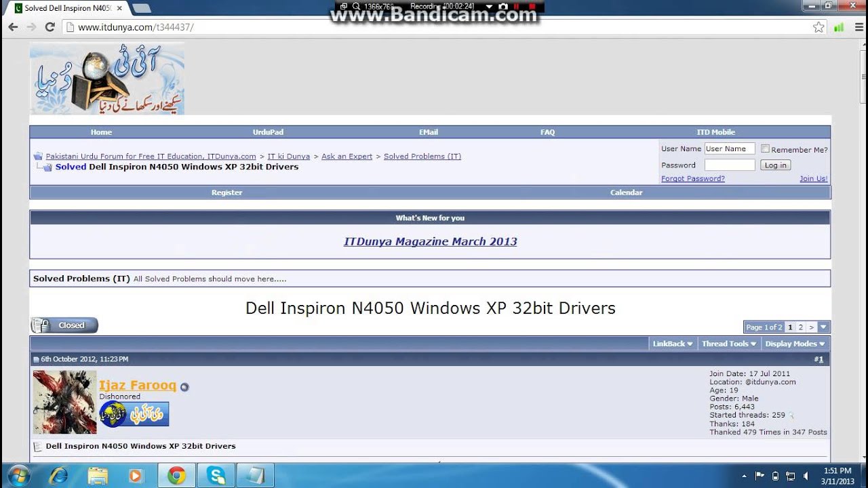868x488 pixels.
Task: Click the Action Center flag icon
Action: (x=759, y=476)
